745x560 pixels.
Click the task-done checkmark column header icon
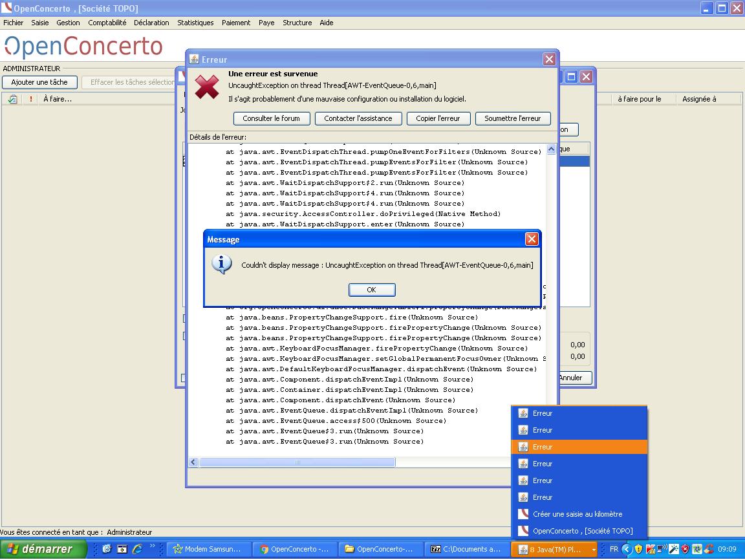pyautogui.click(x=13, y=99)
